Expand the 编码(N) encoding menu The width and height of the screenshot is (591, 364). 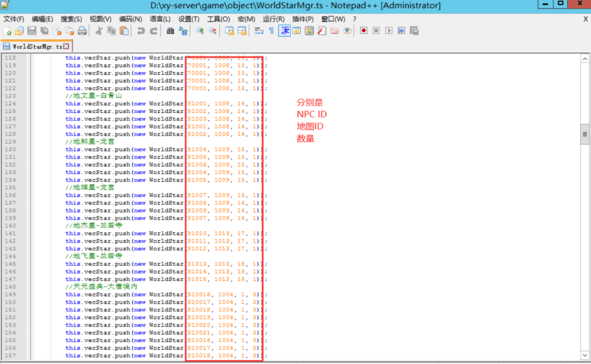pyautogui.click(x=130, y=19)
